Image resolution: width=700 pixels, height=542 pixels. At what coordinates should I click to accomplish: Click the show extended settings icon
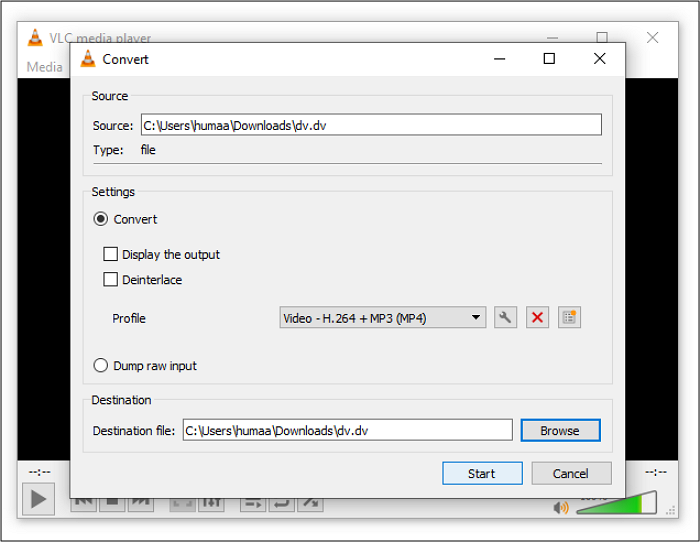(x=211, y=503)
